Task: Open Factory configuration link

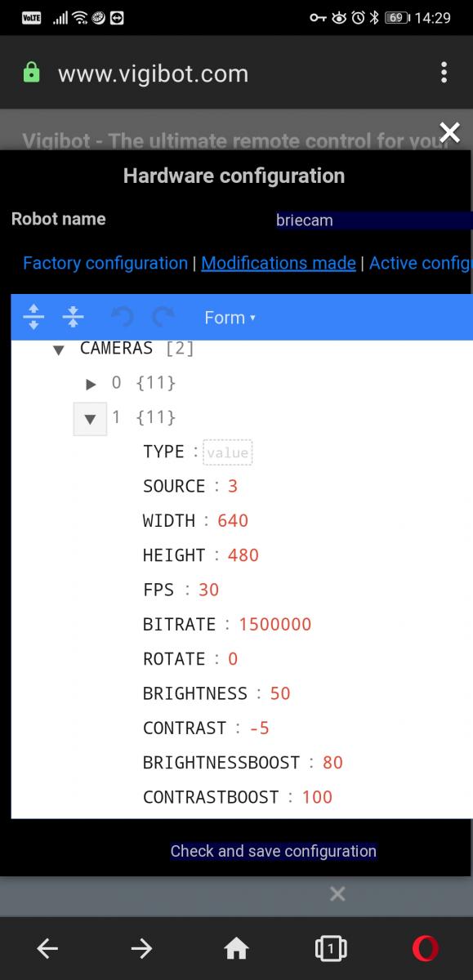Action: 105,263
